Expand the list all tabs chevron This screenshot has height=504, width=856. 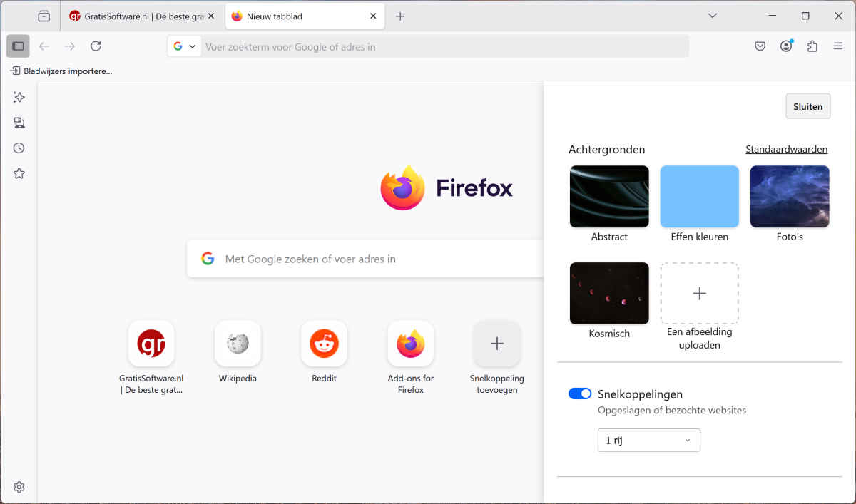tap(712, 16)
